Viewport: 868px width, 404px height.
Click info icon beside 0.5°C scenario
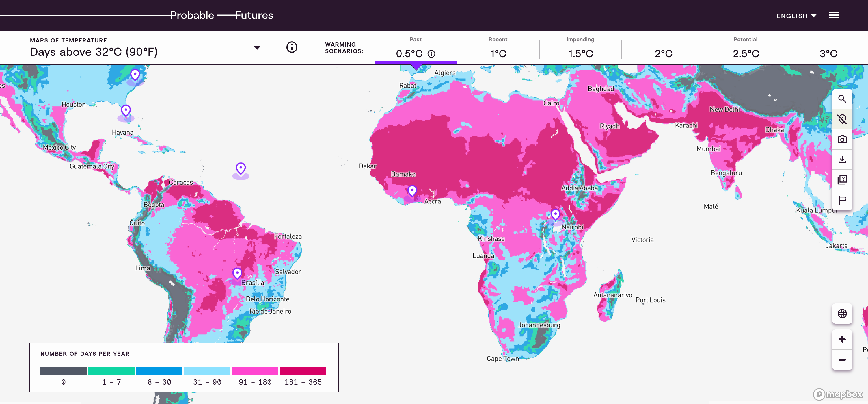(431, 54)
